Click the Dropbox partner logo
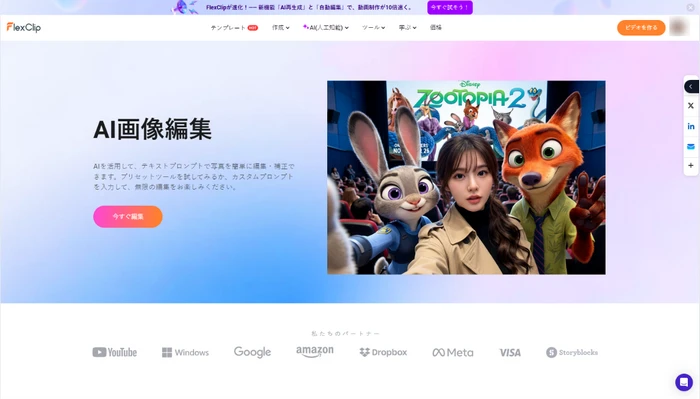This screenshot has height=399, width=700. tap(383, 352)
